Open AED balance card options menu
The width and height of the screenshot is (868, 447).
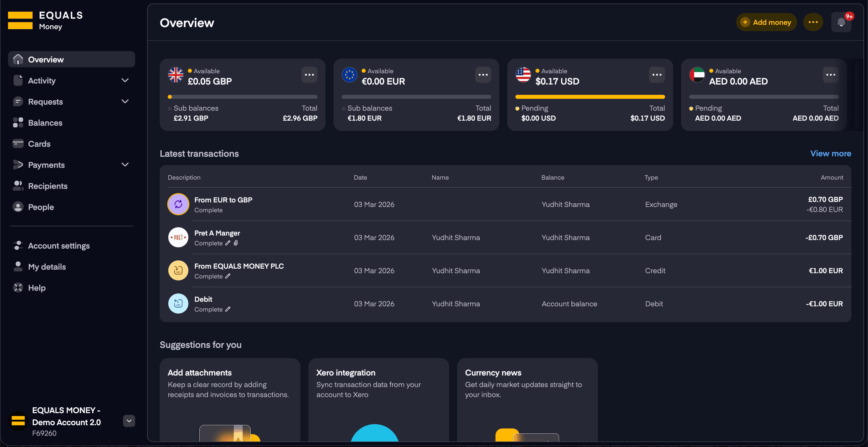click(x=830, y=75)
